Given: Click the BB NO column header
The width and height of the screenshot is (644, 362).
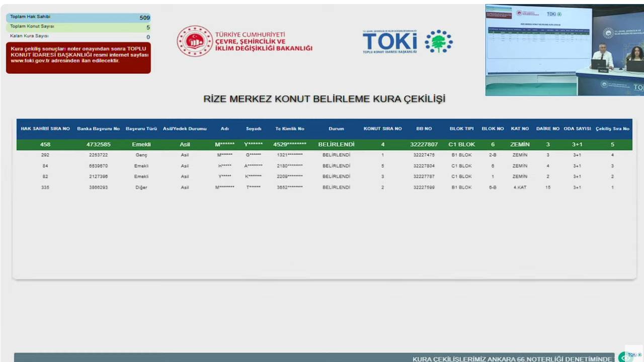Looking at the screenshot, I should click(x=424, y=129).
